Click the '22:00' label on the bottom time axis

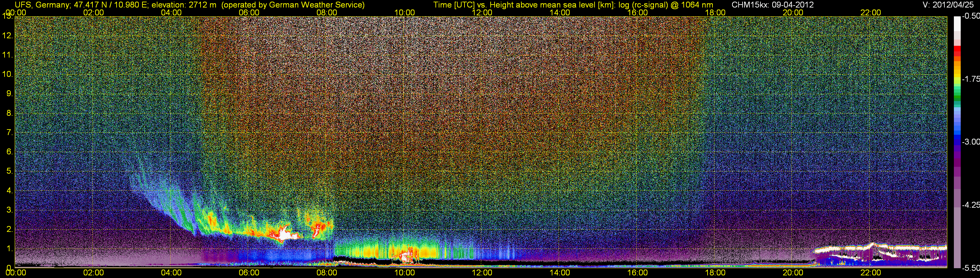[871, 273]
